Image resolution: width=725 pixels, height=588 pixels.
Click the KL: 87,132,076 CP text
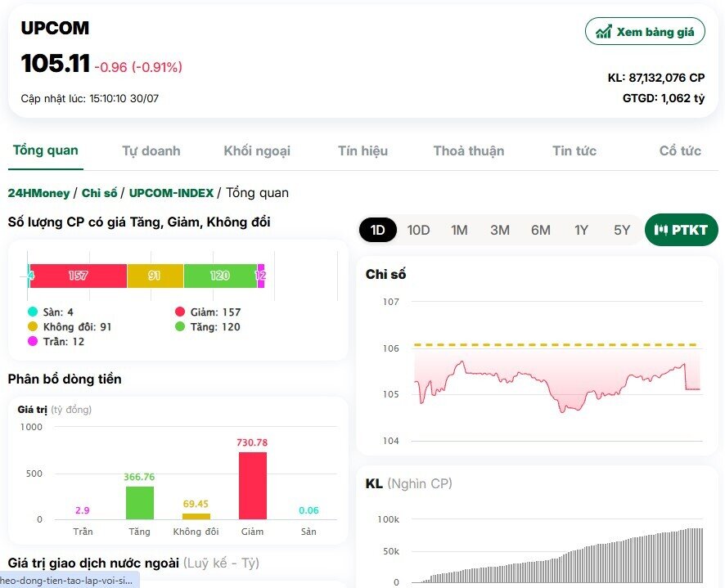click(x=656, y=78)
